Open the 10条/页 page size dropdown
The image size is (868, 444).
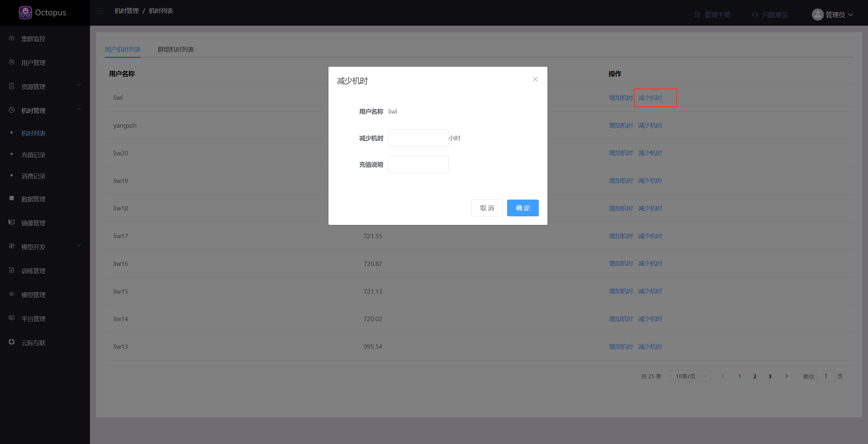click(x=689, y=376)
